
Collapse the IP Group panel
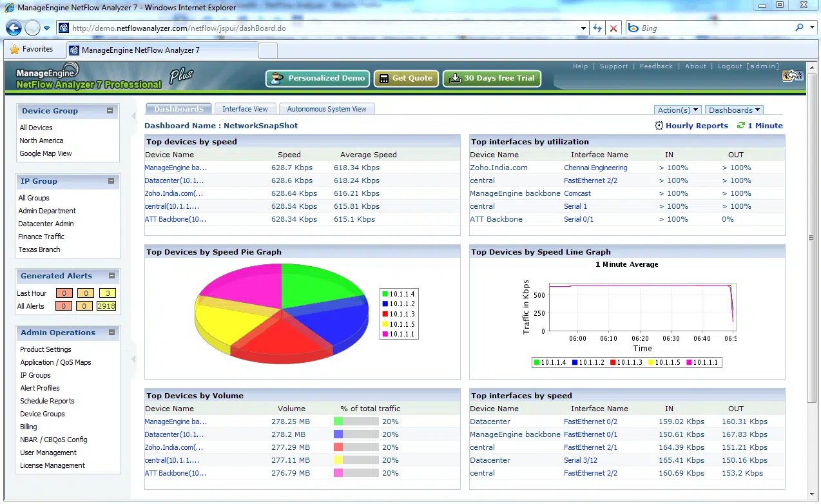click(x=110, y=181)
